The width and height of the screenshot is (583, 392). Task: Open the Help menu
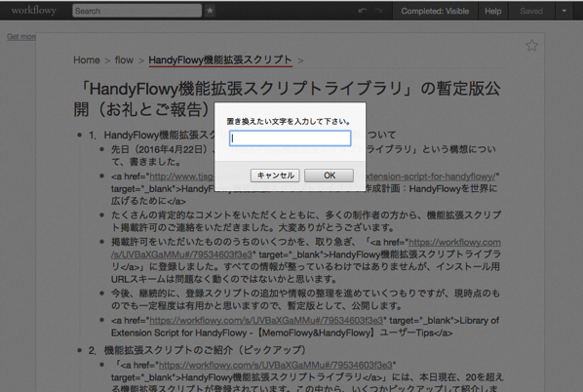tap(492, 11)
